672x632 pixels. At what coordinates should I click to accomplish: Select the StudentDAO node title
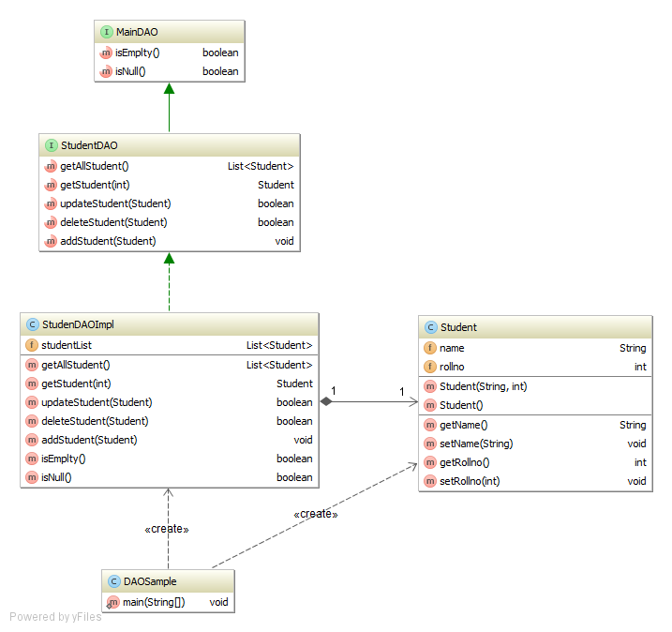pos(89,145)
